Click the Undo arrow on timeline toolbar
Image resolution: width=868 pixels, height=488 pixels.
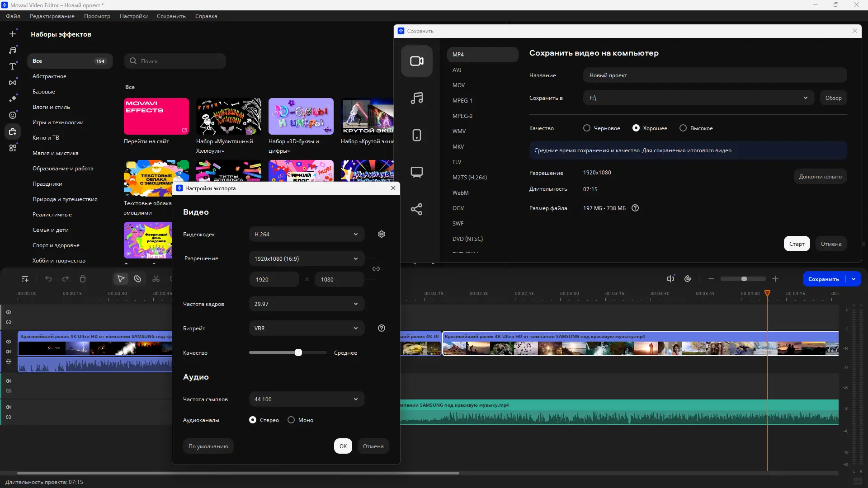coord(48,279)
